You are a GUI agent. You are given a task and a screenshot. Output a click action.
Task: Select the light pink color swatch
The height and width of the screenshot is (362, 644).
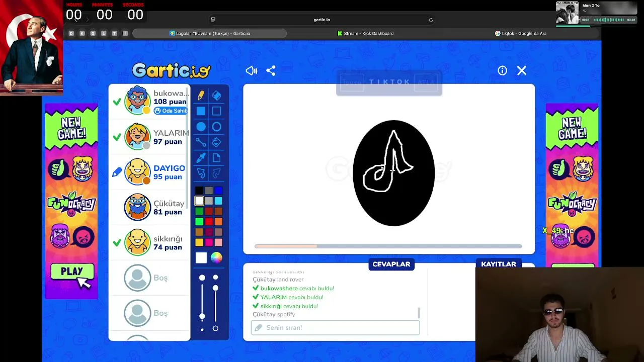click(x=218, y=242)
